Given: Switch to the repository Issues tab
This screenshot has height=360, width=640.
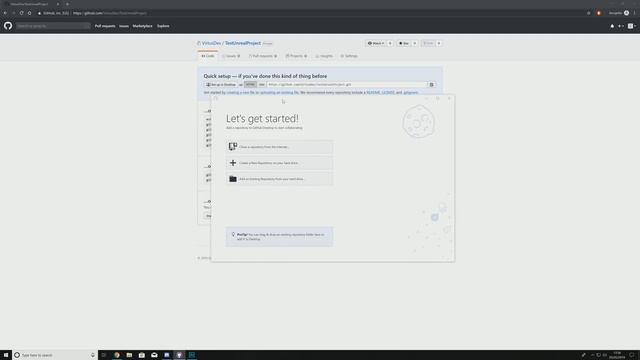Looking at the screenshot, I should pos(231,56).
